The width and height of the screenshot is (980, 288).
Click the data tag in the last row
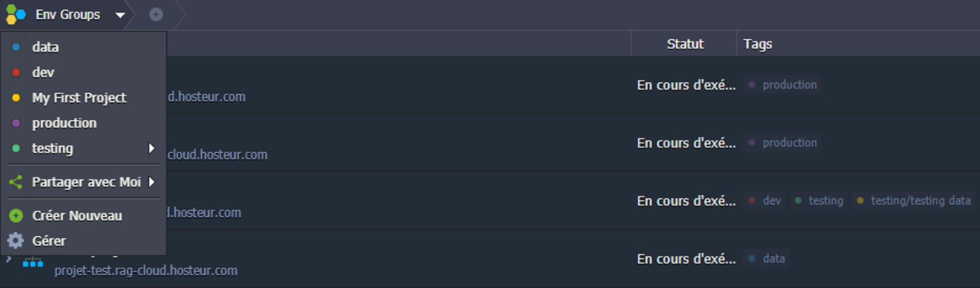767,258
